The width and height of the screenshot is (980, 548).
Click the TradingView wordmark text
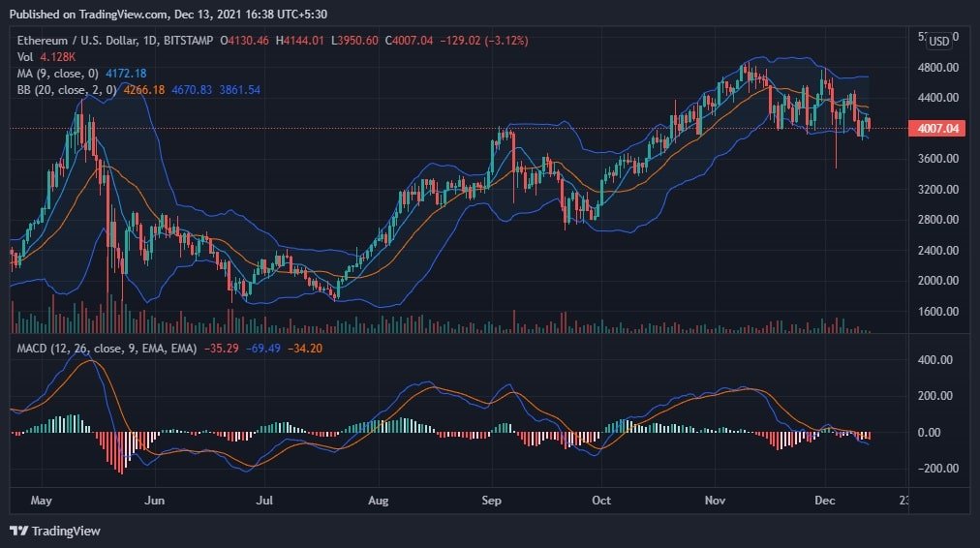coord(66,531)
